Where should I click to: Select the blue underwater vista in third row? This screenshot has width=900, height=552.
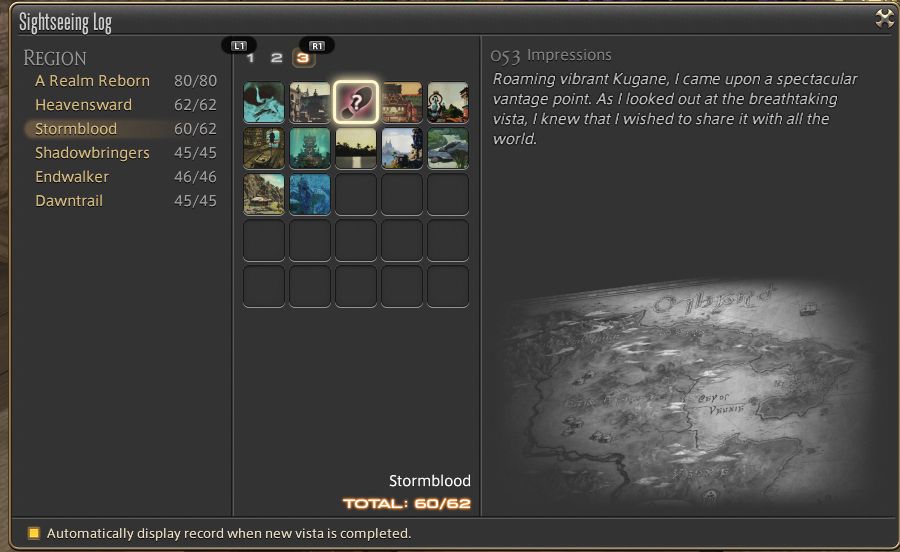(x=310, y=194)
